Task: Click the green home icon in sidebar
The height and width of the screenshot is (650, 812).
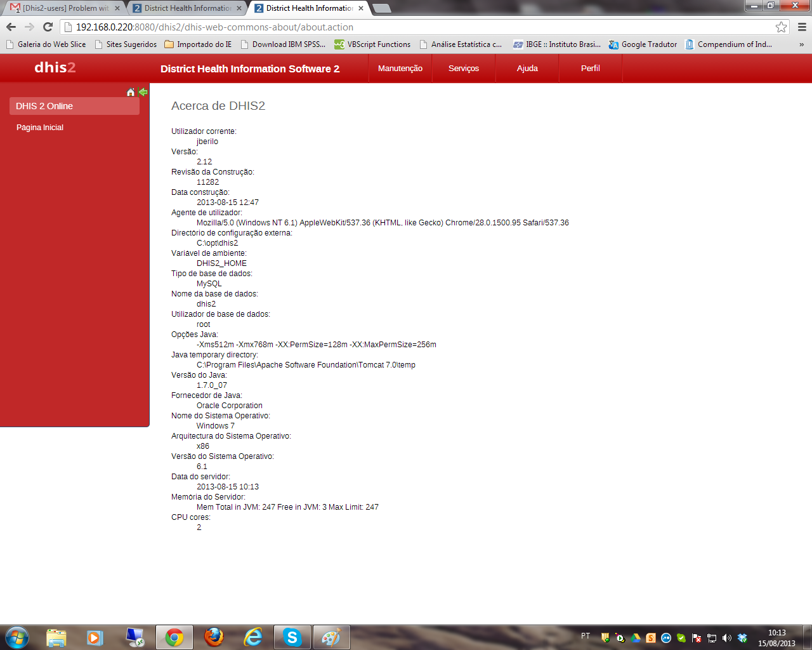Action: (131, 92)
